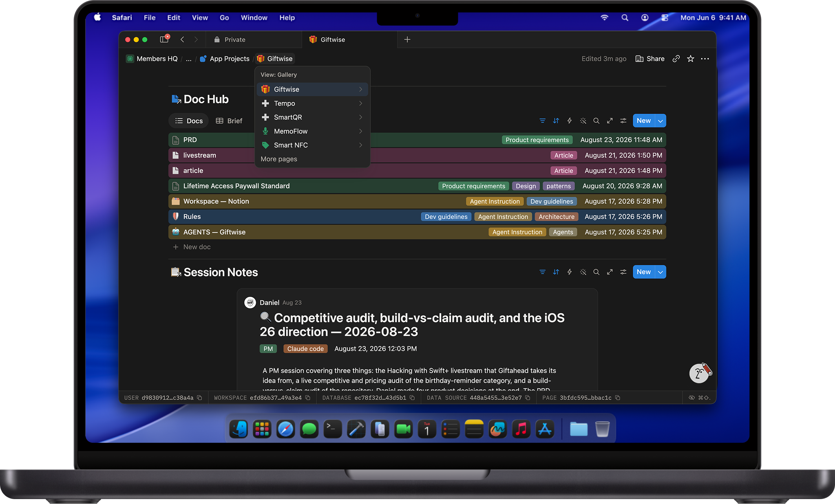This screenshot has width=835, height=504.
Task: Switch to the Brief view tab
Action: point(229,121)
